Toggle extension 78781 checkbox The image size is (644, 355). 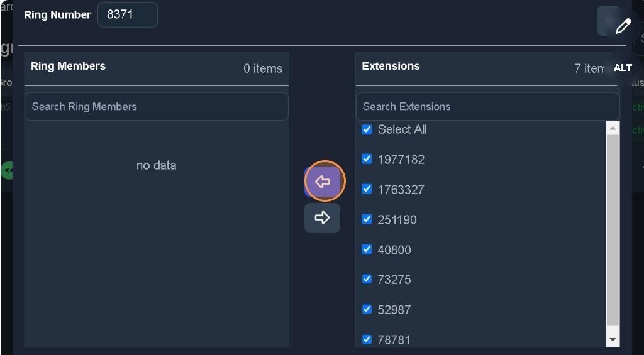pos(367,339)
